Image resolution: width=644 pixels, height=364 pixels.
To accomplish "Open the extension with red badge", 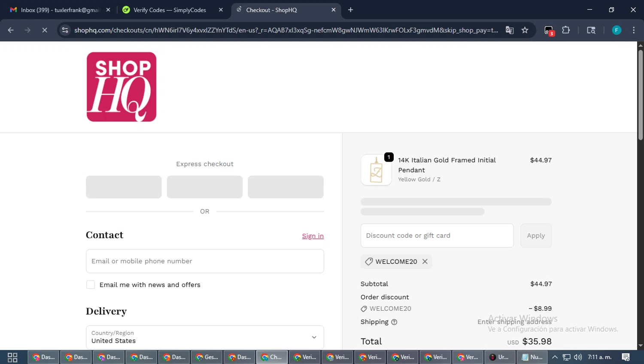I will click(549, 31).
